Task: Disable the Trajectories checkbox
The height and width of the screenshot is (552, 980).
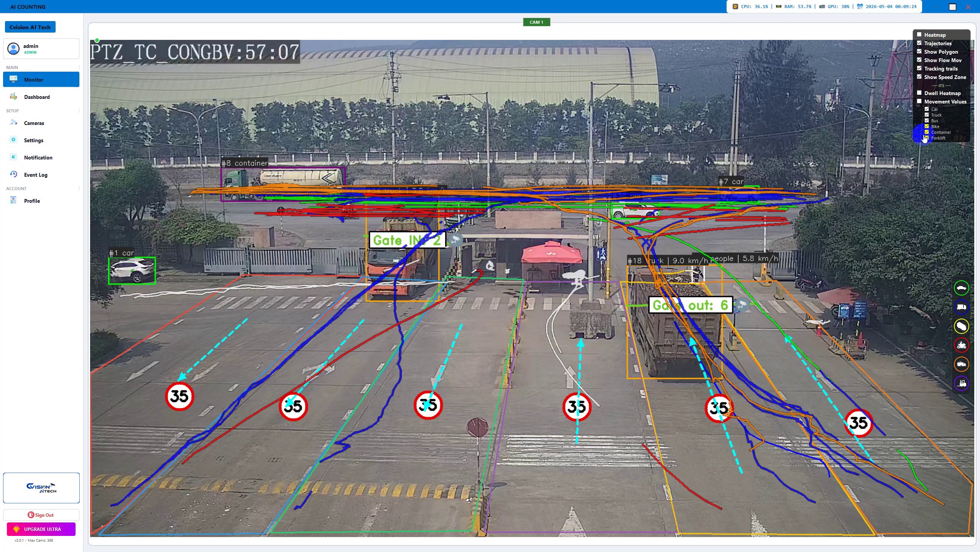Action: pyautogui.click(x=919, y=43)
